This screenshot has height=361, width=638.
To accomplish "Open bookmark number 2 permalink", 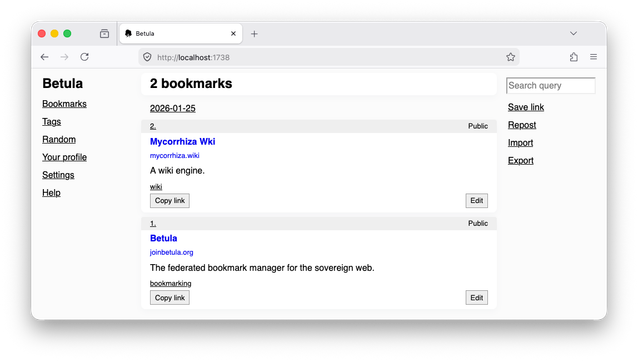I will pos(153,126).
